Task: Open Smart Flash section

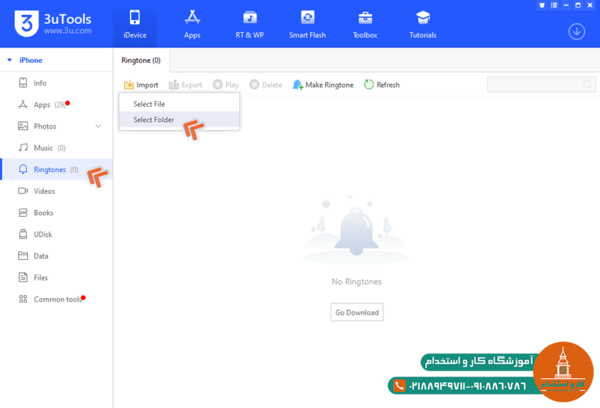Action: coord(307,24)
